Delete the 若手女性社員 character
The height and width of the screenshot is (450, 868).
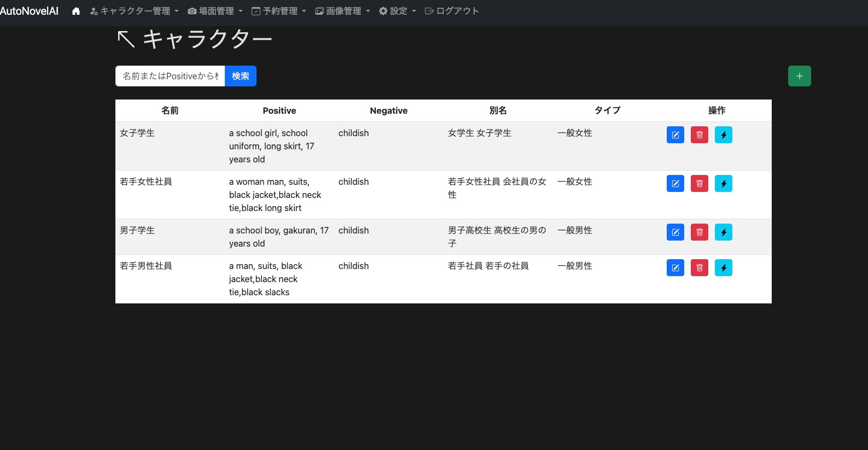pos(699,184)
